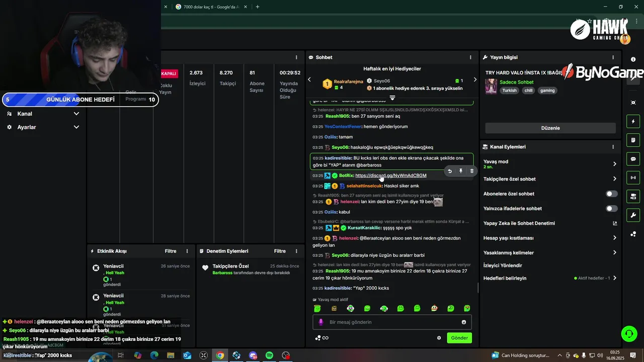Viewport: 644px width, 362px height.
Task: Click the Sadece Sohbet category link
Action: (516, 82)
